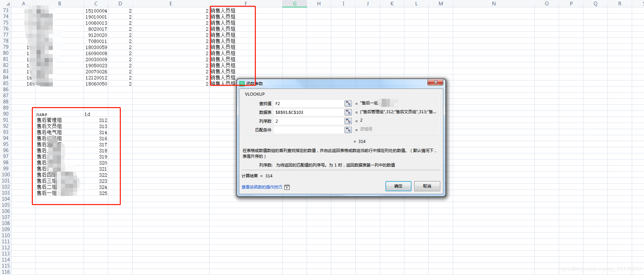Click cell containing 16090008
This screenshot has width=644, height=275.
coord(96,53)
